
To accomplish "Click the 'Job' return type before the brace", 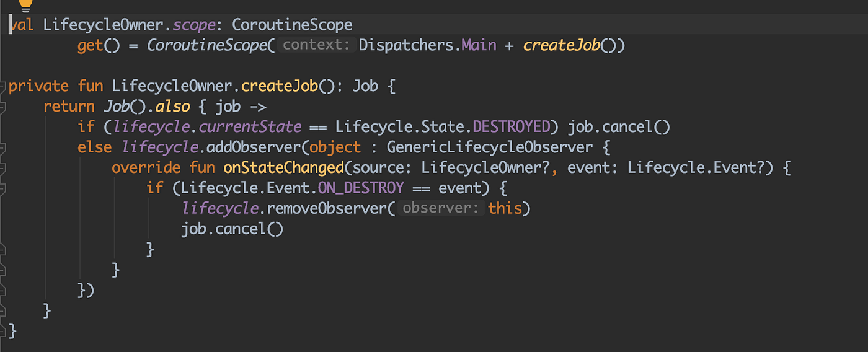I will pyautogui.click(x=365, y=86).
